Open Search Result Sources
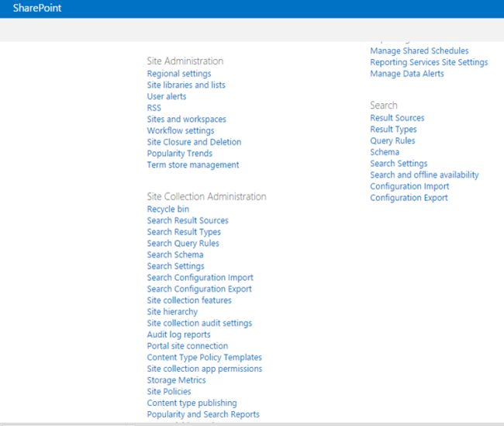Image resolution: width=504 pixels, height=426 pixels. pos(188,220)
